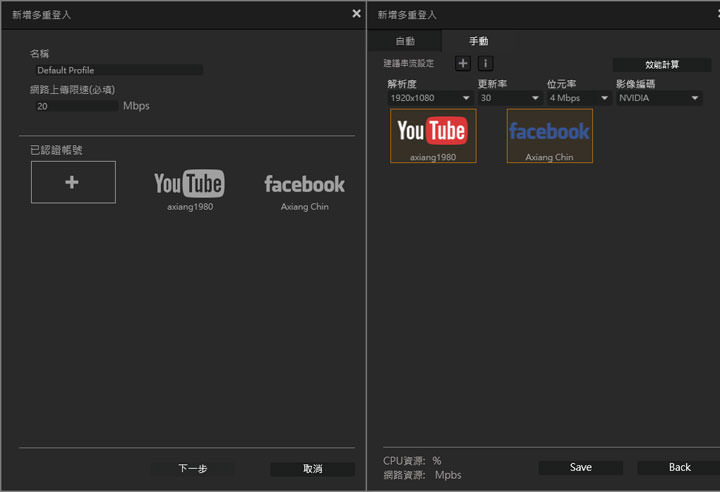Close the left 新增多重登入 dialog
The height and width of the screenshot is (492, 720).
point(356,14)
